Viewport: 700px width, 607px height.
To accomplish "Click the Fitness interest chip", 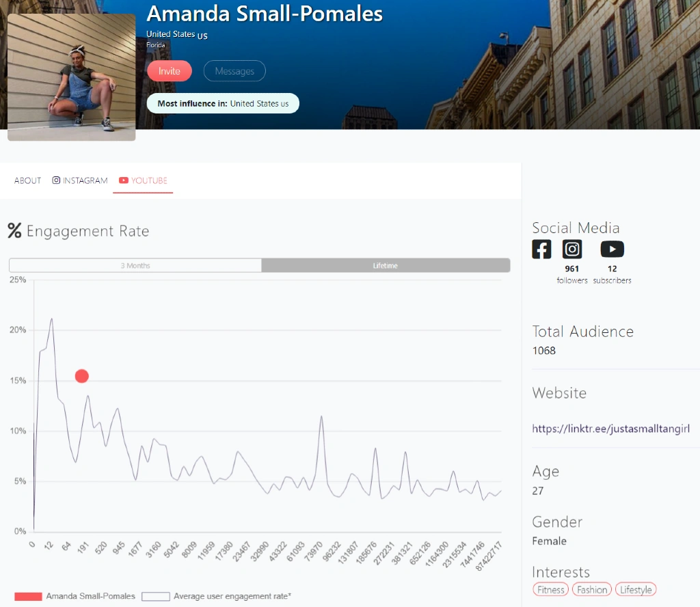I will [x=550, y=589].
